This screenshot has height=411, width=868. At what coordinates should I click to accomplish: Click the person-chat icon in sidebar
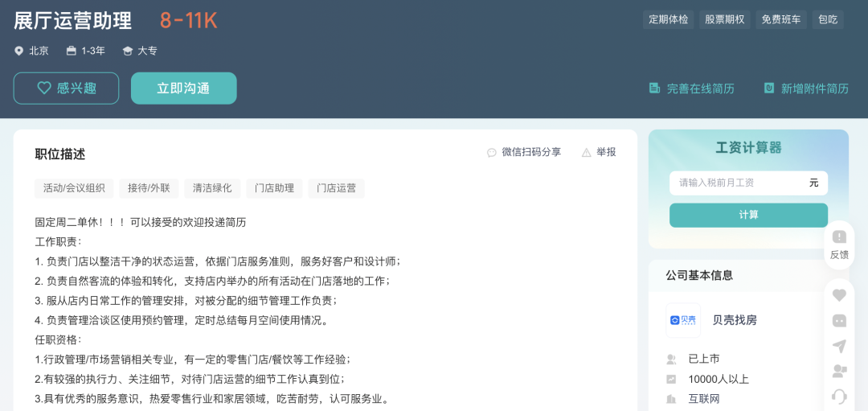click(839, 371)
